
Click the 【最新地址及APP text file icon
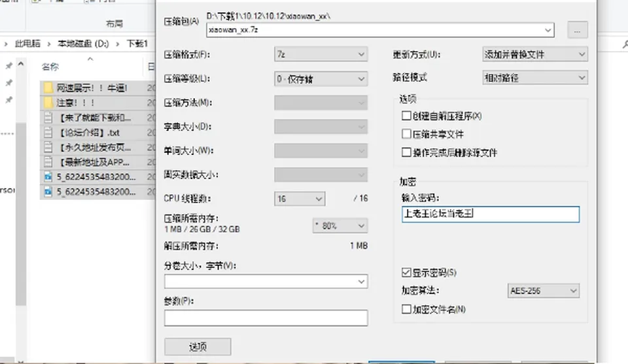point(48,162)
